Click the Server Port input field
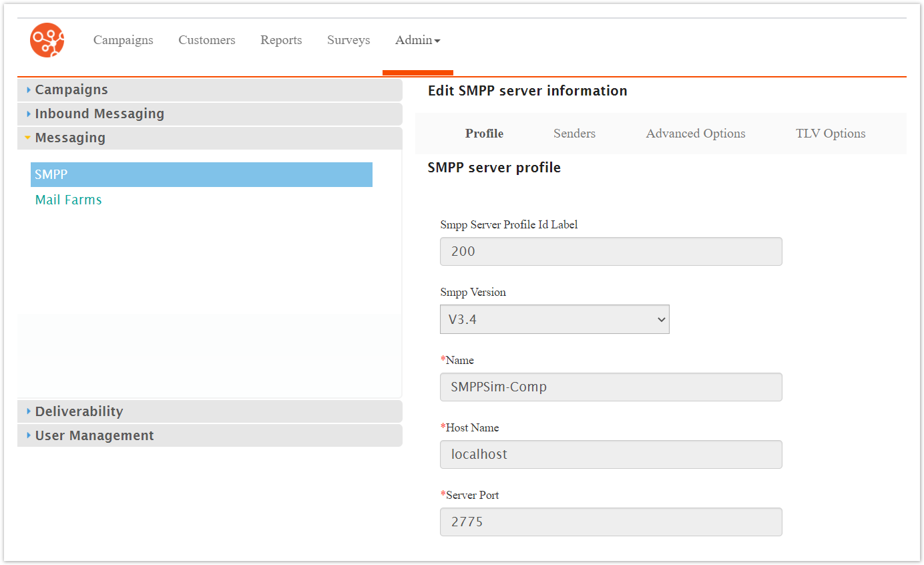Image resolution: width=924 pixels, height=565 pixels. [x=610, y=522]
